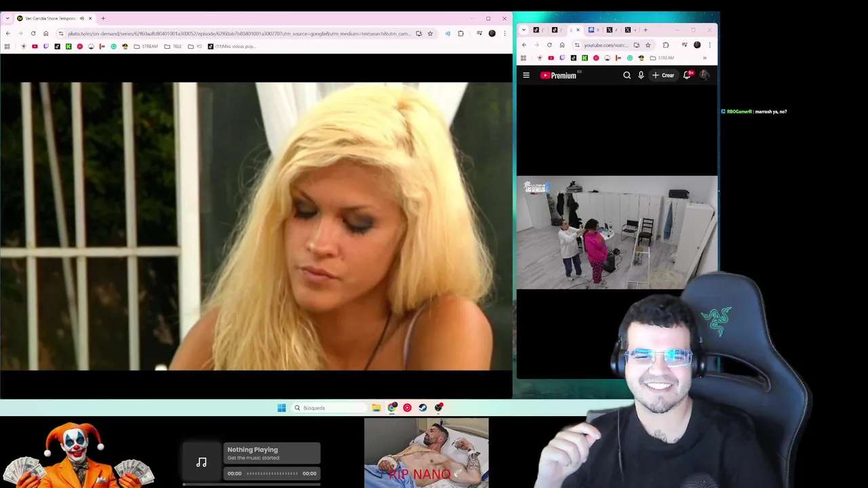Bookmark YouTube page with star icon
This screenshot has height=488, width=868.
(648, 45)
